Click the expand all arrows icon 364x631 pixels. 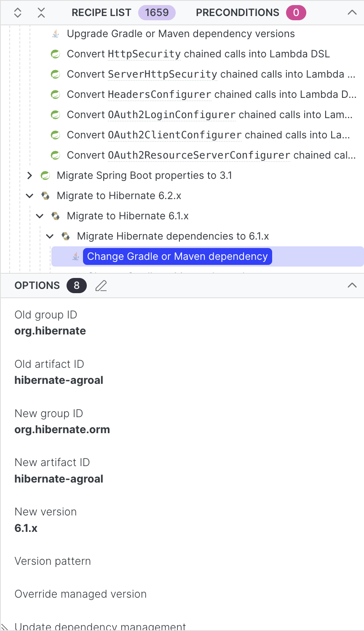(18, 13)
